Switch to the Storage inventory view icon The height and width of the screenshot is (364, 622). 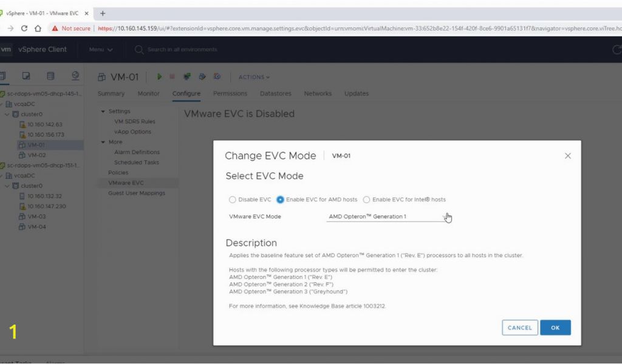pyautogui.click(x=50, y=76)
